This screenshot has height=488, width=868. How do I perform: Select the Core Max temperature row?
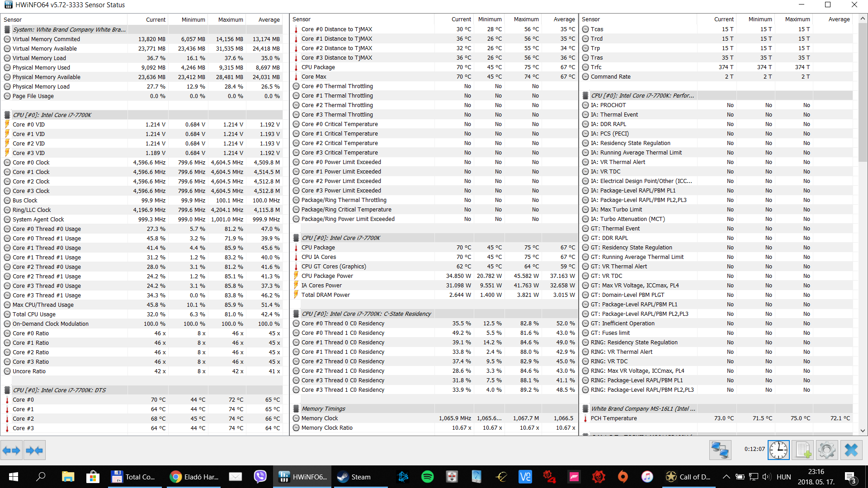tap(434, 77)
